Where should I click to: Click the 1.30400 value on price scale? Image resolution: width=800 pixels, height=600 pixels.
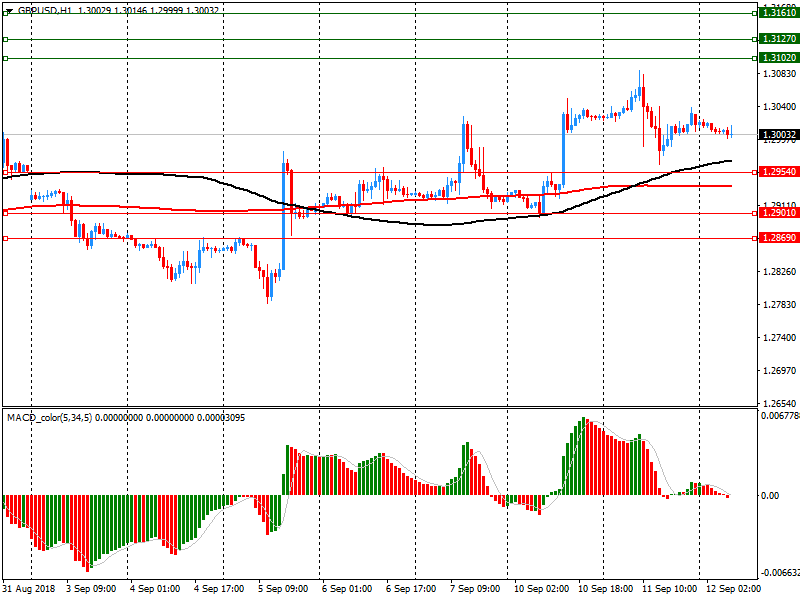pyautogui.click(x=778, y=107)
